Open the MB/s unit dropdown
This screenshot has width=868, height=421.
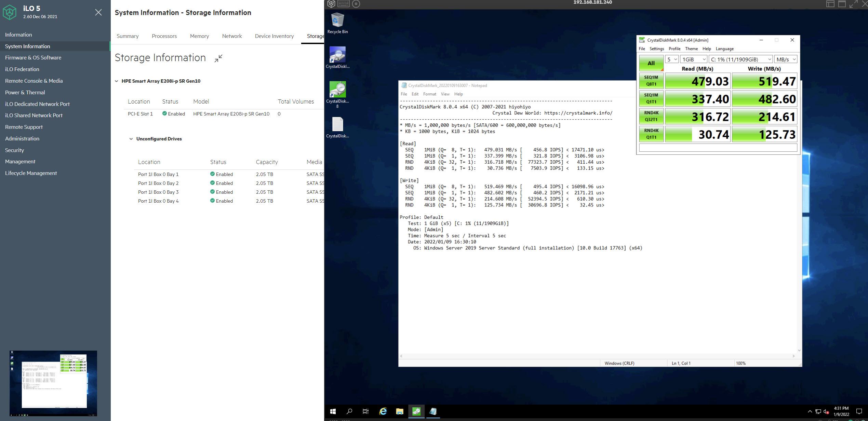click(x=786, y=59)
